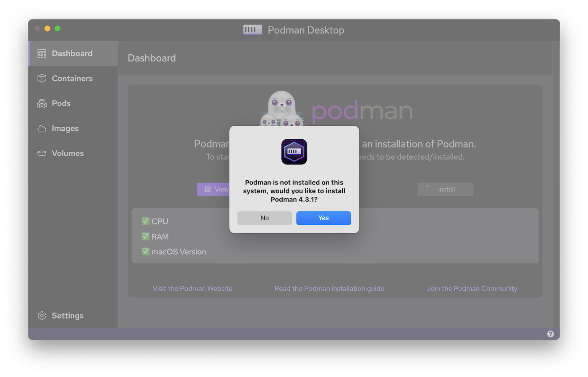The width and height of the screenshot is (588, 377).
Task: Click the Images cloud icon
Action: (x=42, y=129)
